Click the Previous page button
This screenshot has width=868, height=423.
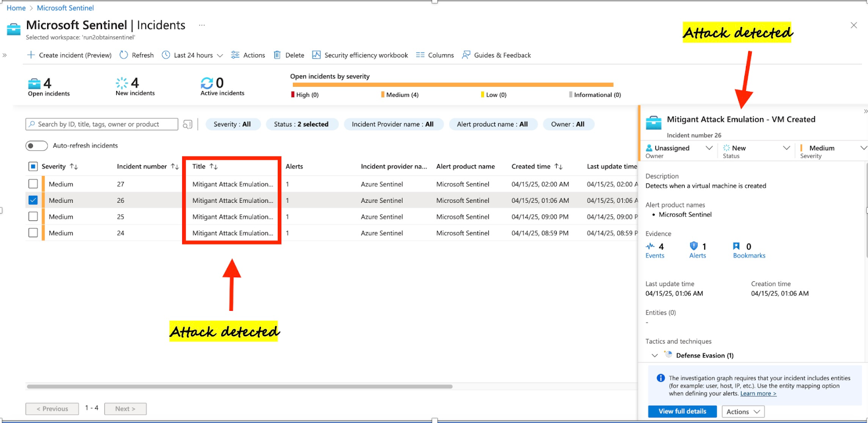(x=52, y=409)
